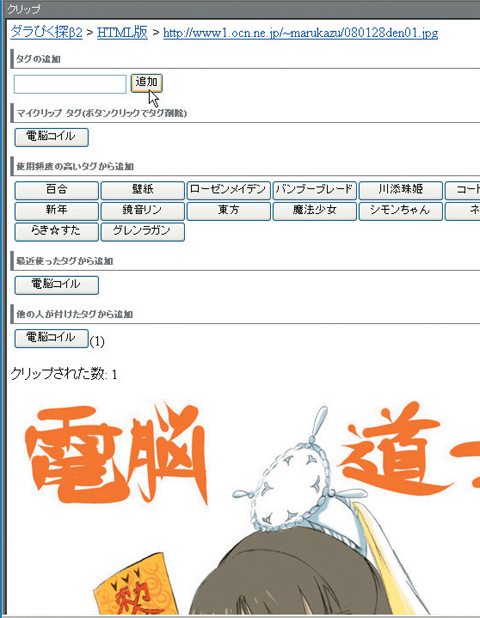Open the 080128den01.jpg image URL link
480x618 pixels.
[x=300, y=33]
